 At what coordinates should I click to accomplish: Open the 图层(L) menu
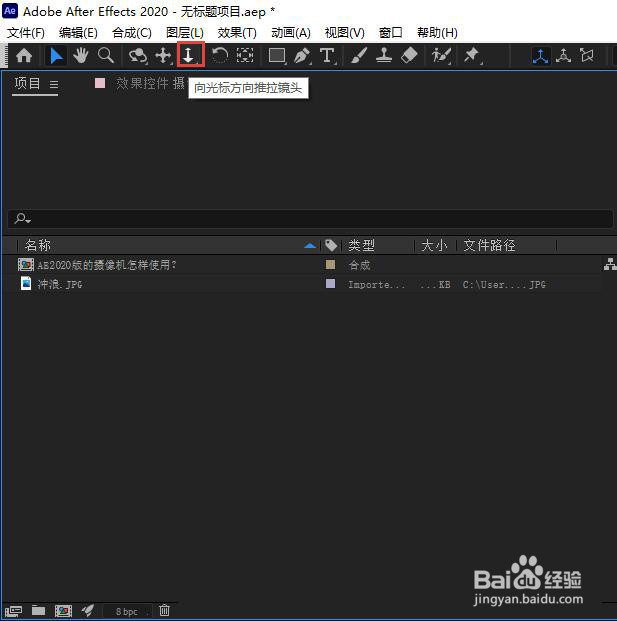[x=185, y=33]
